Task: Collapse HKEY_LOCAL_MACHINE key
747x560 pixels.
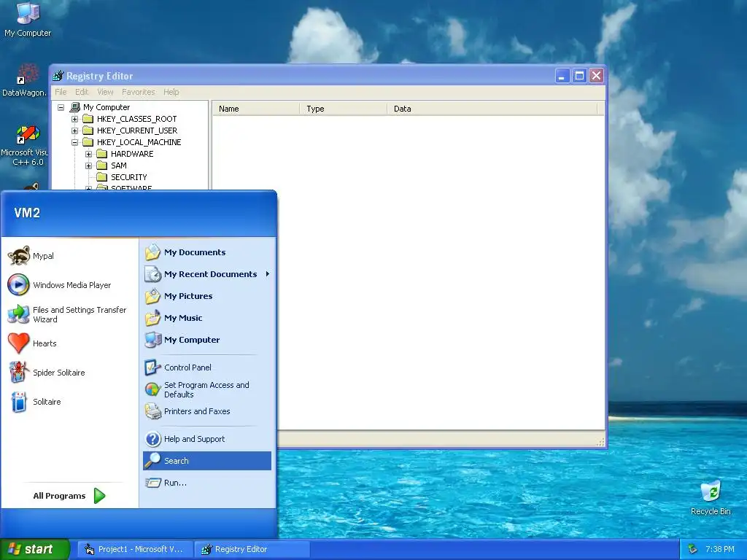Action: point(75,142)
